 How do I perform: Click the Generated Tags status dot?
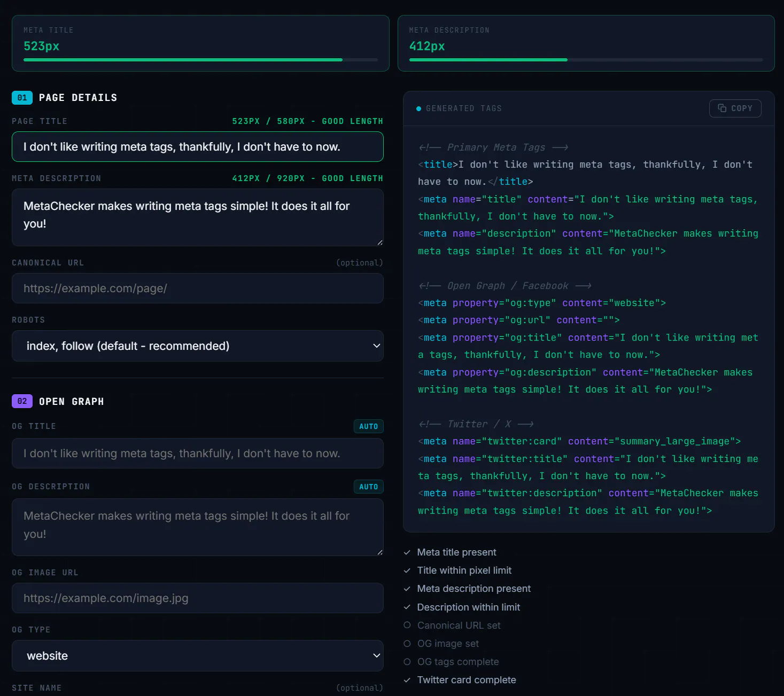pyautogui.click(x=418, y=108)
